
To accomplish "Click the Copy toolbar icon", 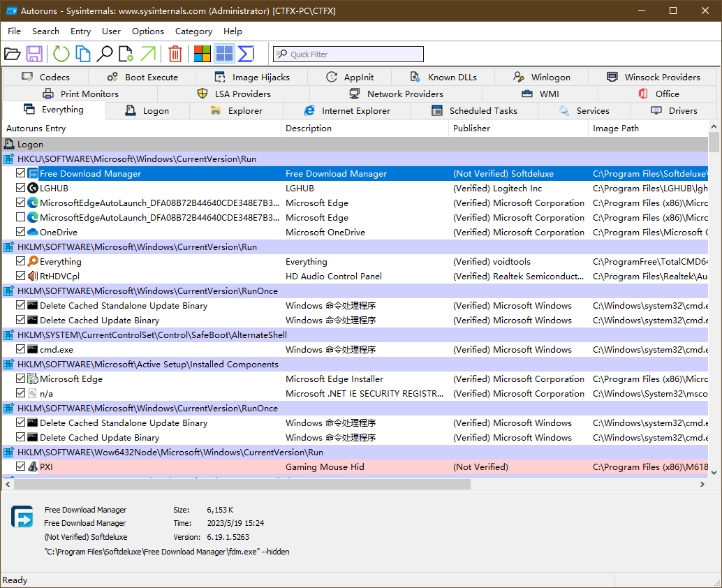I will pyautogui.click(x=83, y=54).
